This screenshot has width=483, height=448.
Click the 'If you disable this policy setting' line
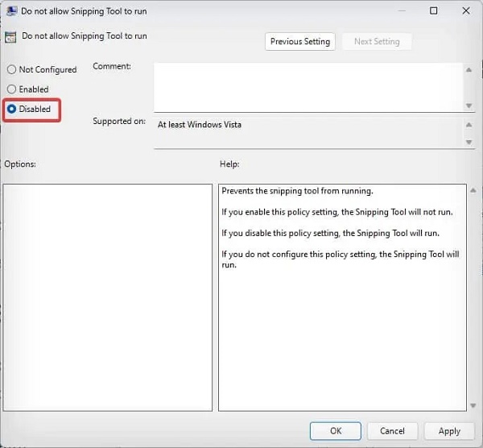point(330,233)
